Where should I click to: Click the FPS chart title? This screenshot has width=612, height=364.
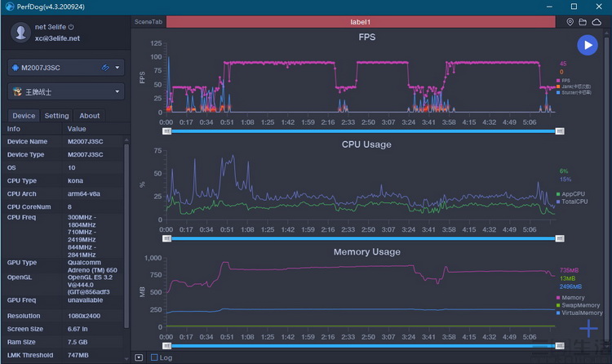pyautogui.click(x=367, y=37)
